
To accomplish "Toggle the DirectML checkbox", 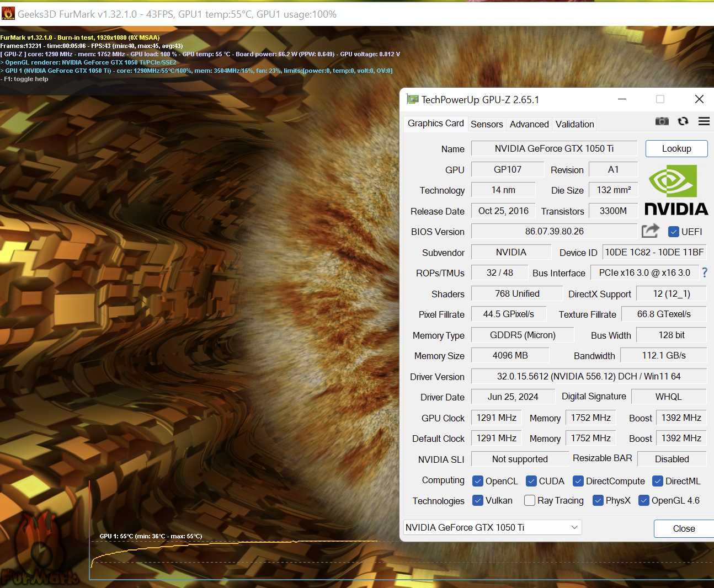I will point(658,481).
